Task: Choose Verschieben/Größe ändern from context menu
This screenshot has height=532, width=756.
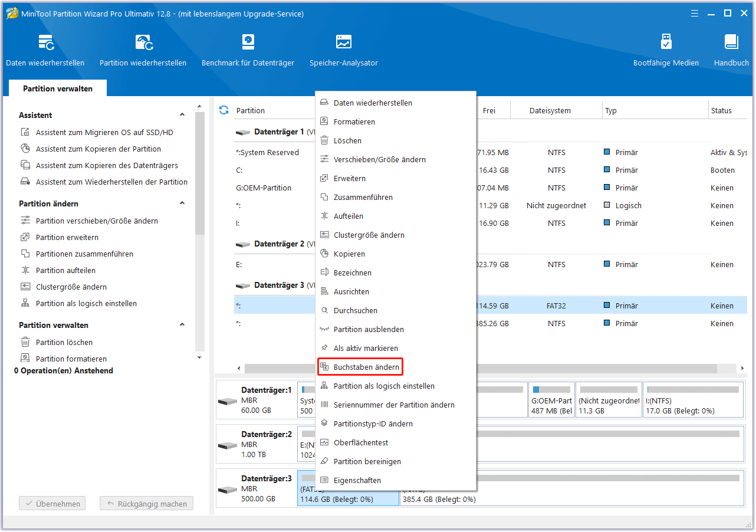Action: click(396, 160)
